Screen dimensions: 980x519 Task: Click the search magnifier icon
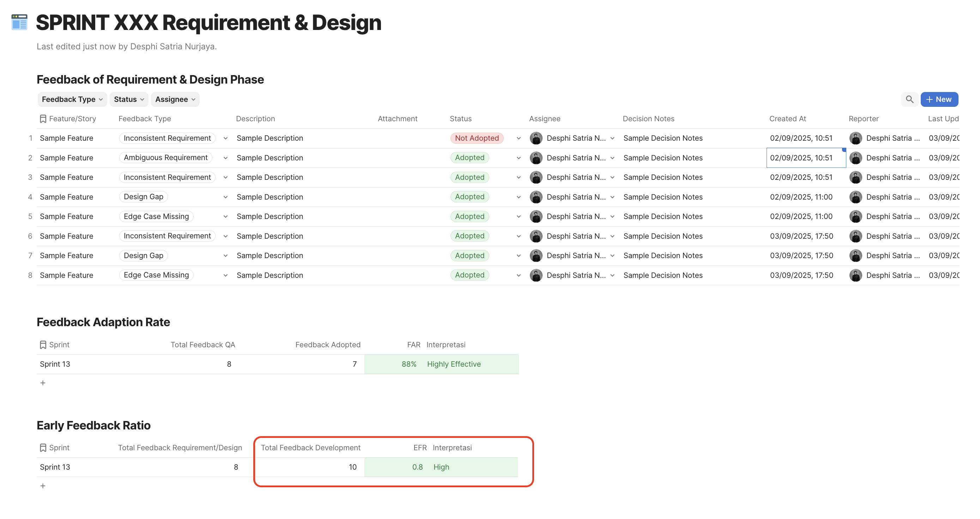909,99
